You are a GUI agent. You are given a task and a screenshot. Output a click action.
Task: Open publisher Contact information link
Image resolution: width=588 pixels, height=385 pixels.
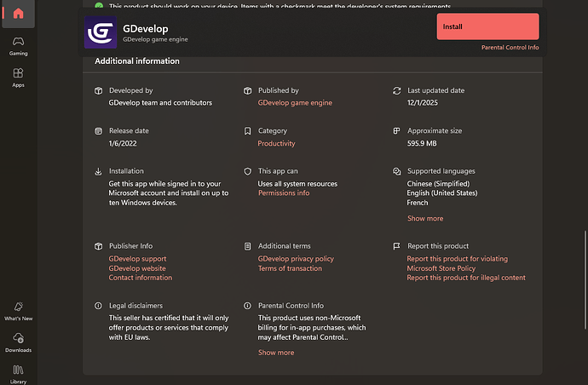point(140,278)
